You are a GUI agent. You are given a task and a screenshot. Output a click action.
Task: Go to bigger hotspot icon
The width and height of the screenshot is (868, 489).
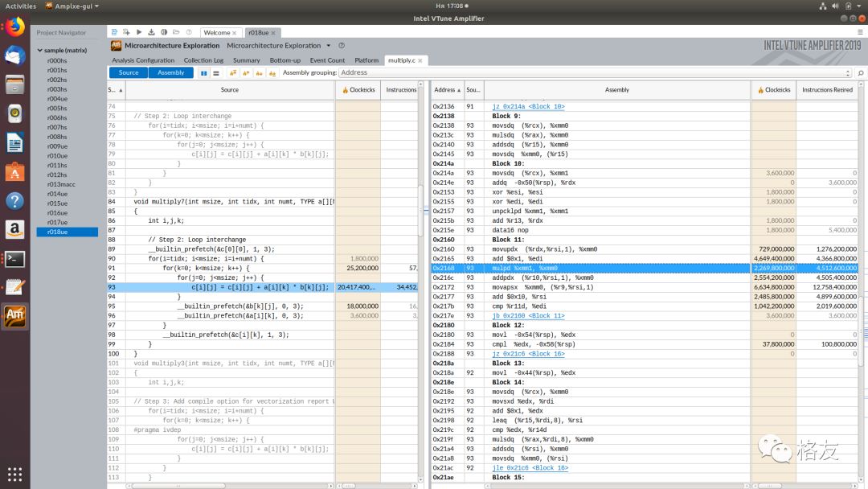tap(246, 73)
